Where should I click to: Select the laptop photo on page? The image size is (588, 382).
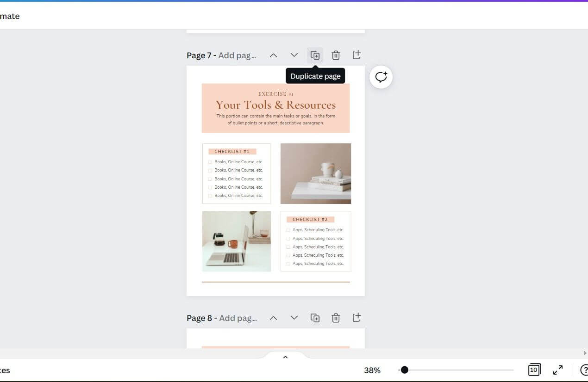tap(237, 241)
